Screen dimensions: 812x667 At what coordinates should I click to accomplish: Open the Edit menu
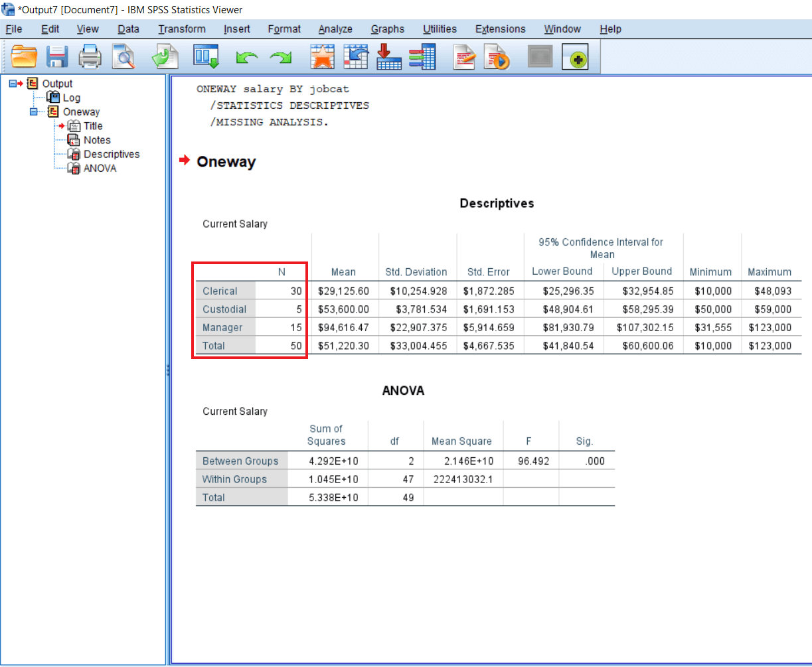pos(50,29)
